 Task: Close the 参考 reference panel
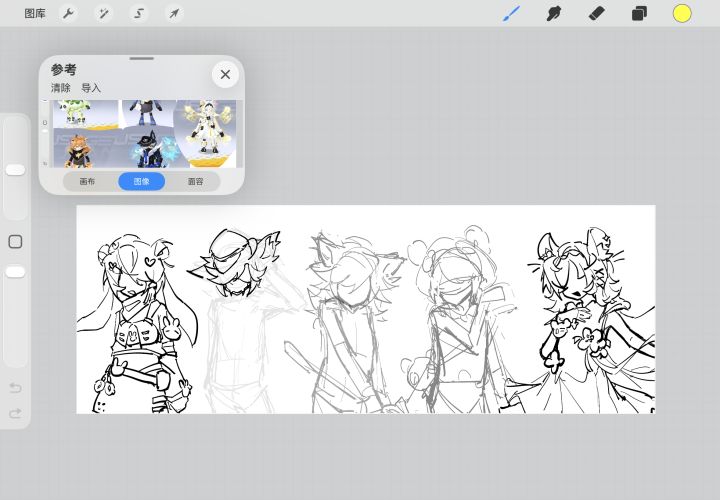[x=225, y=74]
